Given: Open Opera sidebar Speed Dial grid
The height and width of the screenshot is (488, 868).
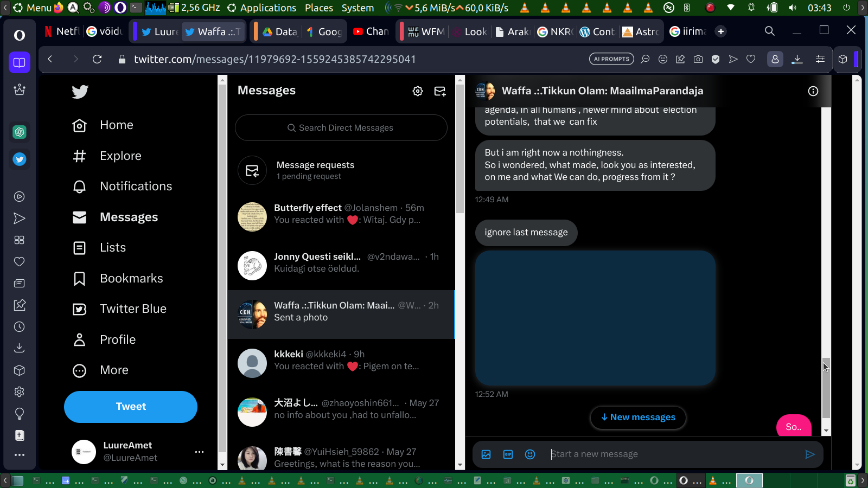Looking at the screenshot, I should [20, 240].
